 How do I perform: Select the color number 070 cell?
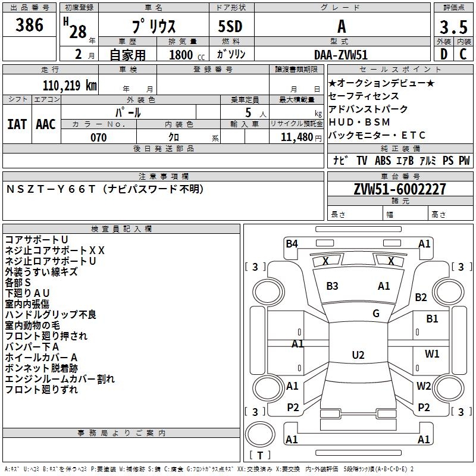point(98,137)
